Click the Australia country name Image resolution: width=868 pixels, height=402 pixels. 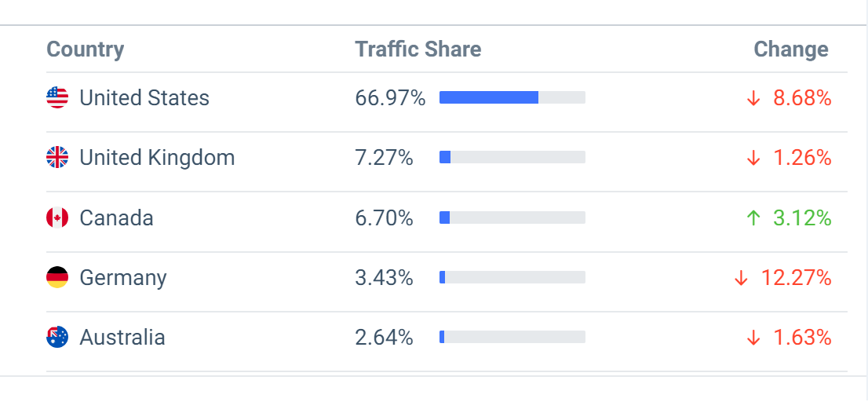[x=122, y=338]
